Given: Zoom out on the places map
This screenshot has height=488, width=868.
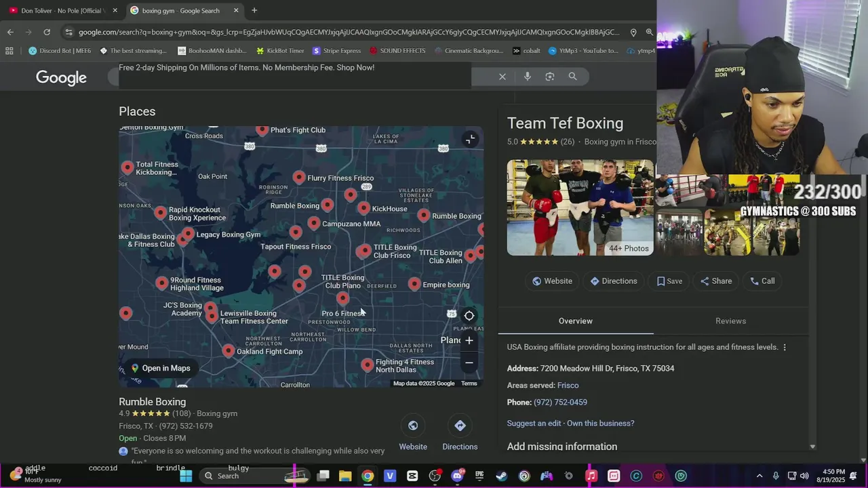Looking at the screenshot, I should click(469, 363).
